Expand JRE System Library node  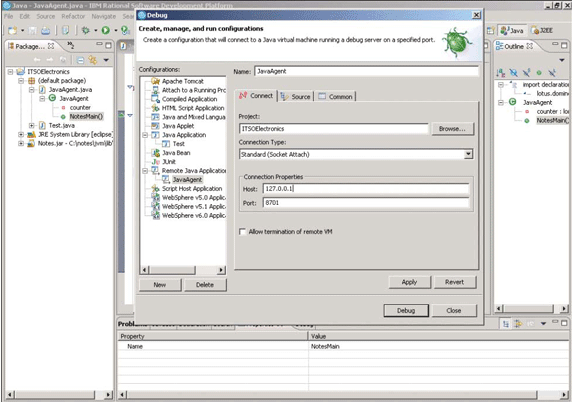(21, 135)
